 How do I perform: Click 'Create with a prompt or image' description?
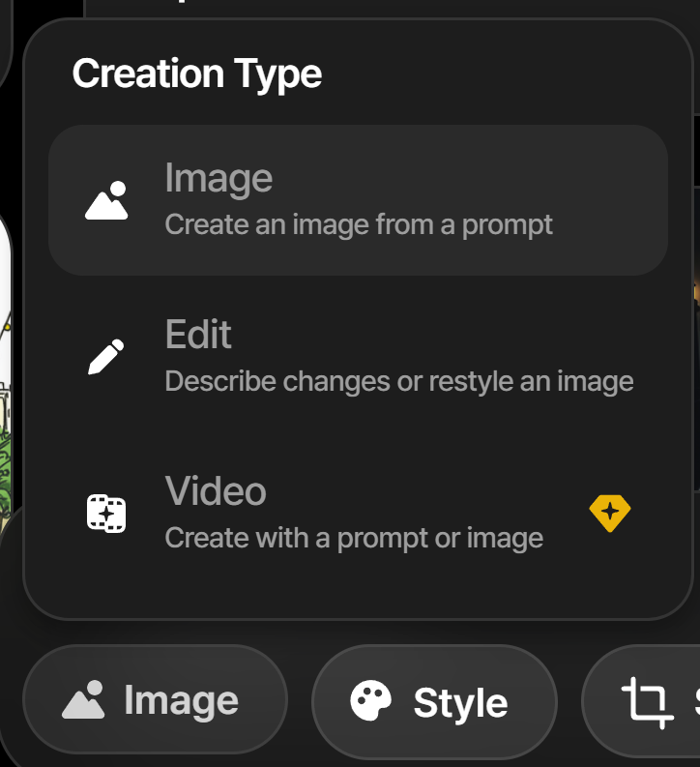pos(354,537)
